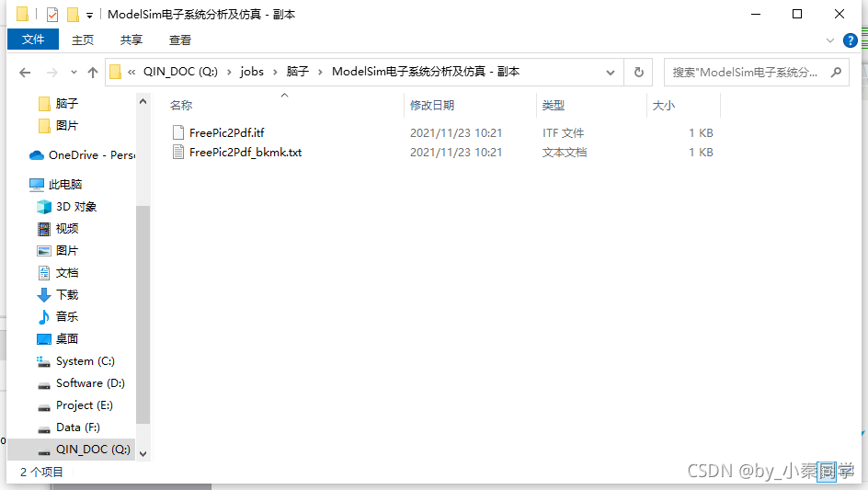The height and width of the screenshot is (490, 868).
Task: Click the 视频 film icon
Action: pos(44,229)
